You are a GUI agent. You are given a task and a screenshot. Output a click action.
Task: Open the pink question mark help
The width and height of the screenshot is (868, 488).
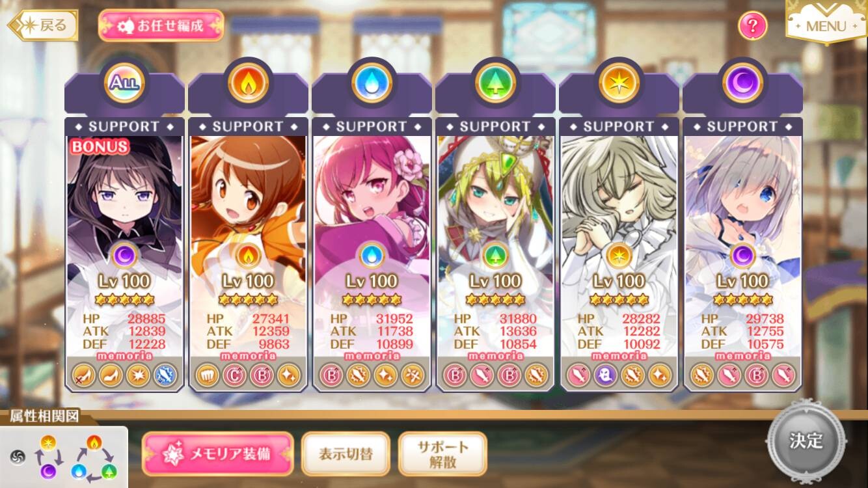752,26
